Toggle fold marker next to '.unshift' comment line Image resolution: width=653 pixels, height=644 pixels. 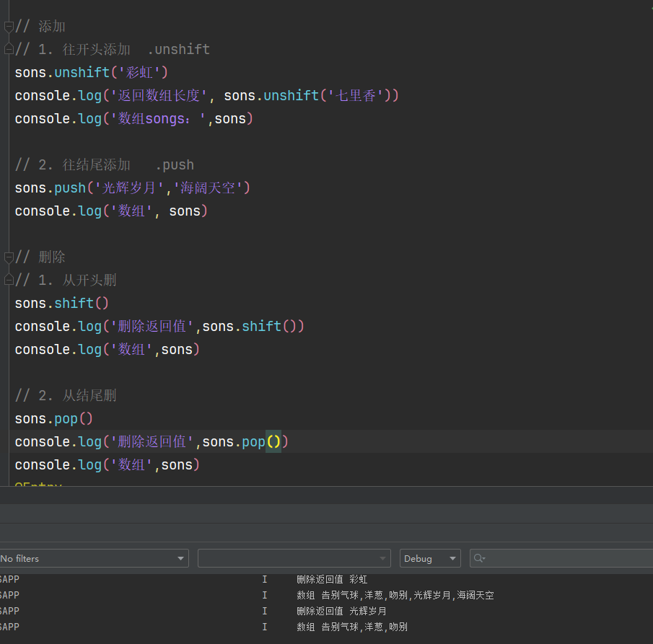point(9,50)
